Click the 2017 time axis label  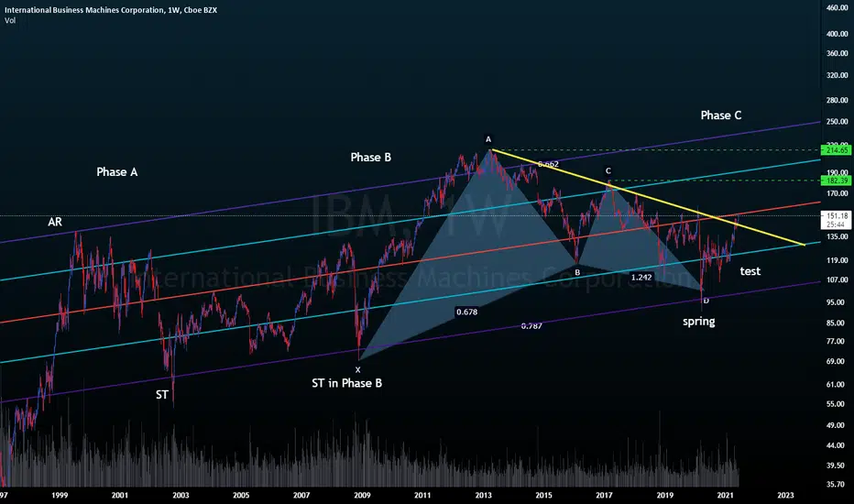tap(604, 495)
